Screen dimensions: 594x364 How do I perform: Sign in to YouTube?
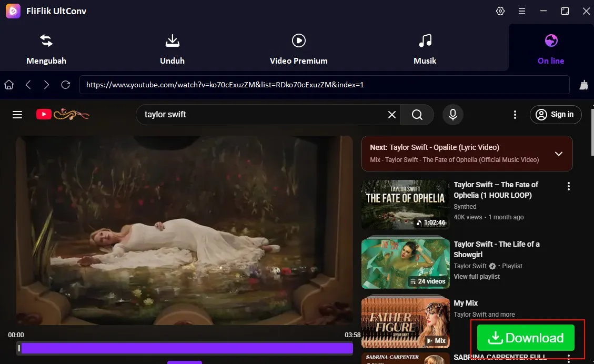click(556, 114)
